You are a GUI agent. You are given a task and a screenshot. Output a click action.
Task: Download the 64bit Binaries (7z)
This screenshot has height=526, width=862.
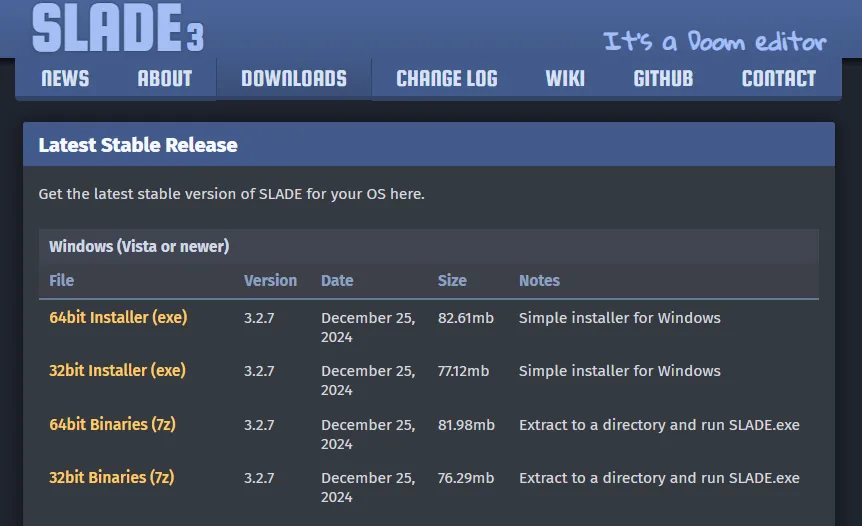[x=112, y=424]
